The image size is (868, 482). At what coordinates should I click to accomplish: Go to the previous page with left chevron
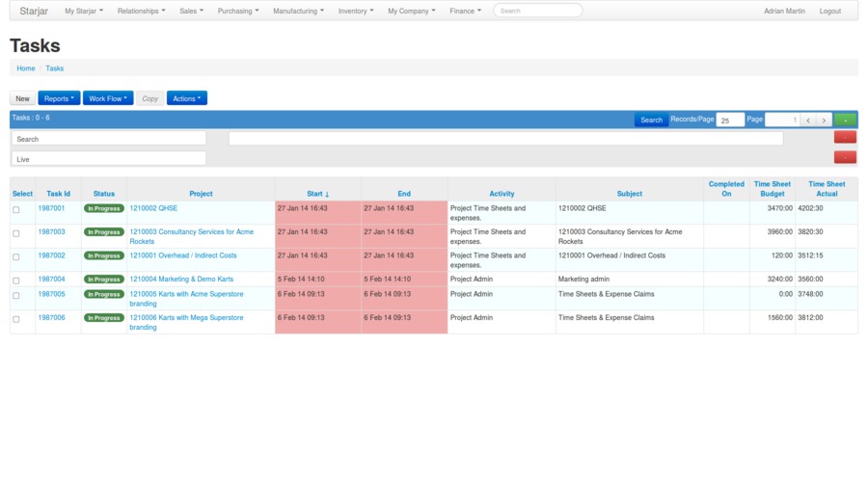(x=808, y=120)
